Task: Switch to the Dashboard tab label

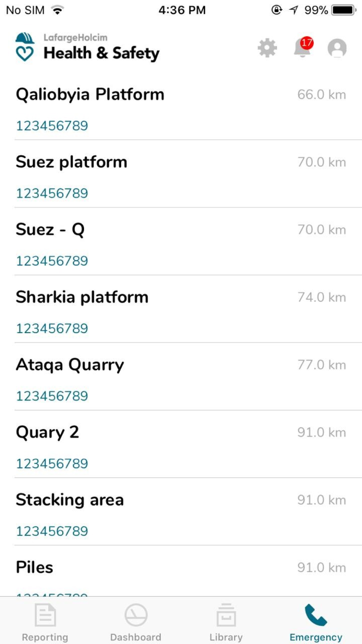Action: tap(136, 637)
